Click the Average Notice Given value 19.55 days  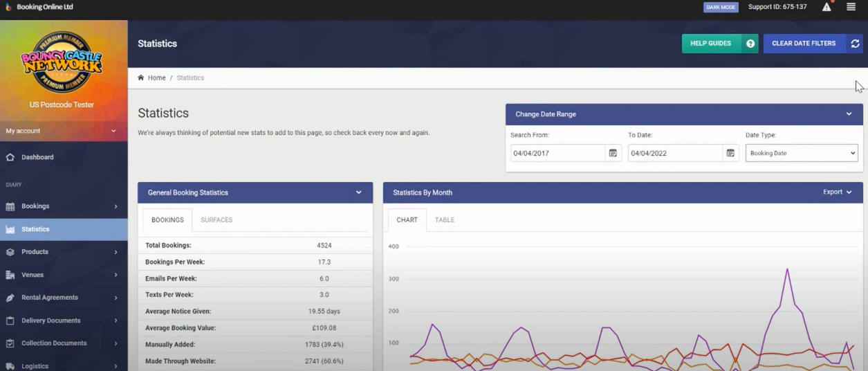click(324, 311)
